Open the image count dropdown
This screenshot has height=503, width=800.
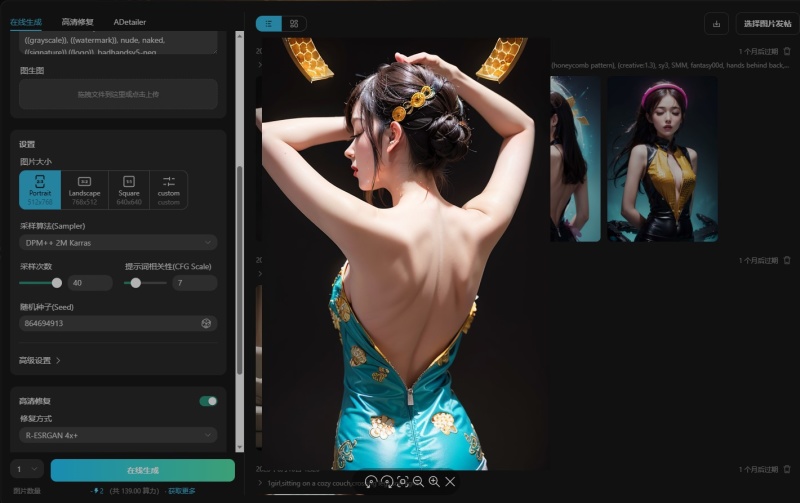point(27,469)
